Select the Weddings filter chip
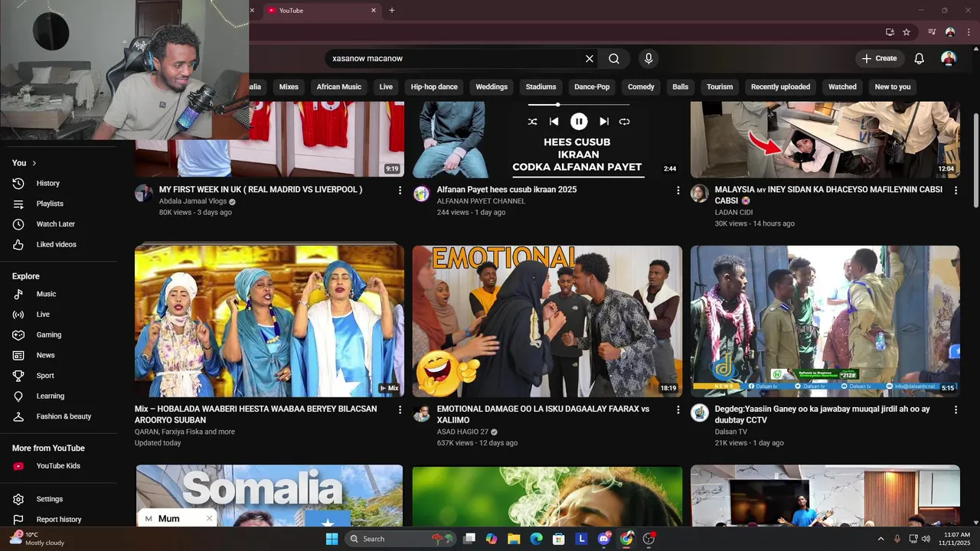The image size is (980, 551). pyautogui.click(x=492, y=86)
